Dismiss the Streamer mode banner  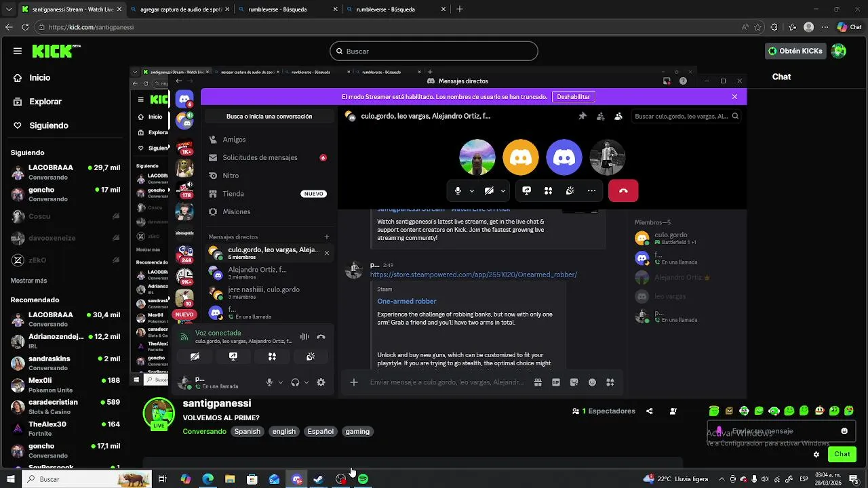tap(734, 97)
